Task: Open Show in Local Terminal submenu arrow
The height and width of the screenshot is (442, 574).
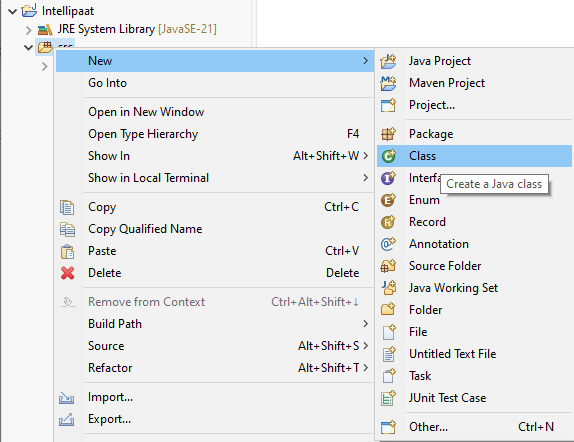Action: point(365,178)
